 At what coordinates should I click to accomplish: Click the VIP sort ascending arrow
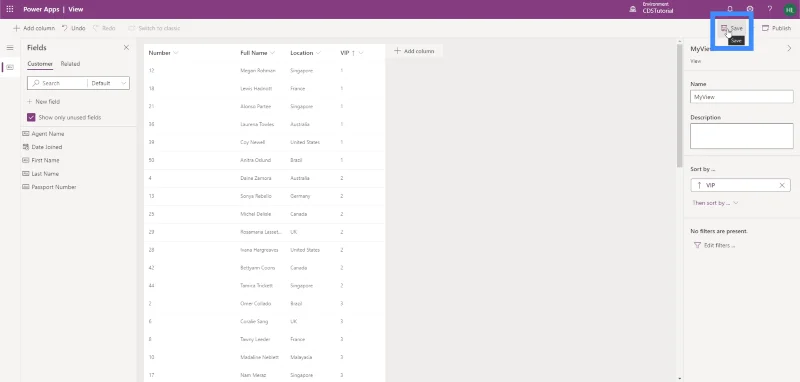(698, 185)
